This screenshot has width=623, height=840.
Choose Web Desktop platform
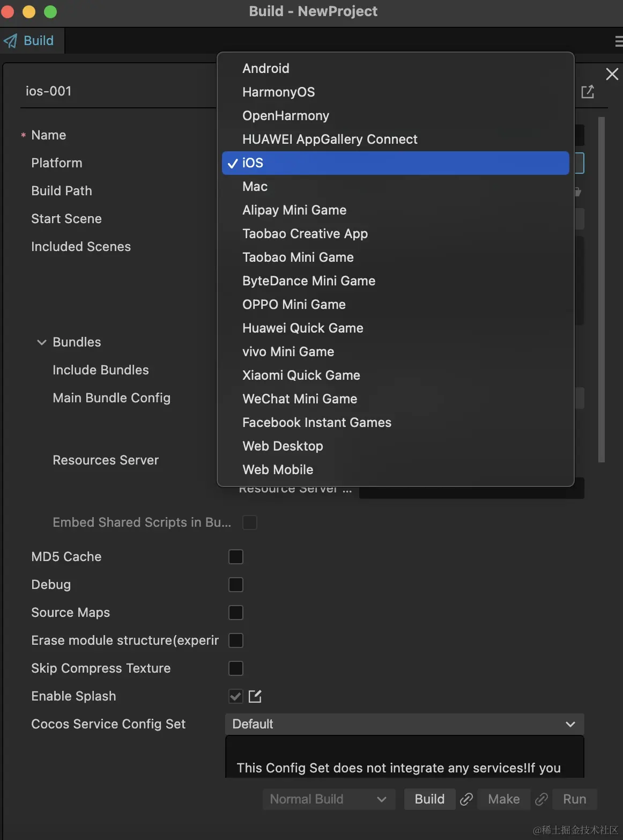[x=395, y=446]
